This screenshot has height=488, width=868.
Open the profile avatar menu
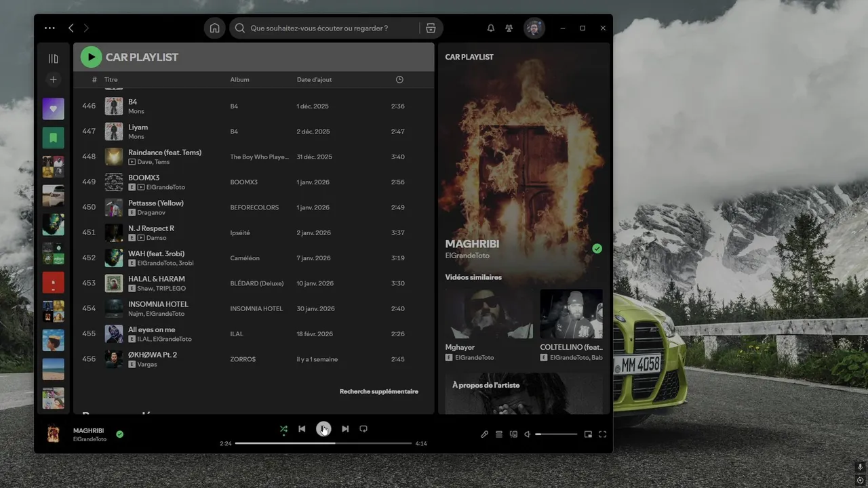click(534, 28)
